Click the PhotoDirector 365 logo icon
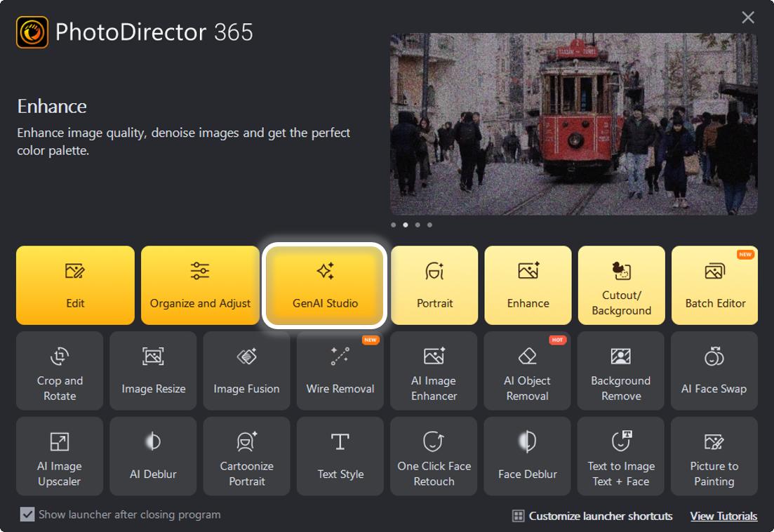774x532 pixels. [32, 32]
